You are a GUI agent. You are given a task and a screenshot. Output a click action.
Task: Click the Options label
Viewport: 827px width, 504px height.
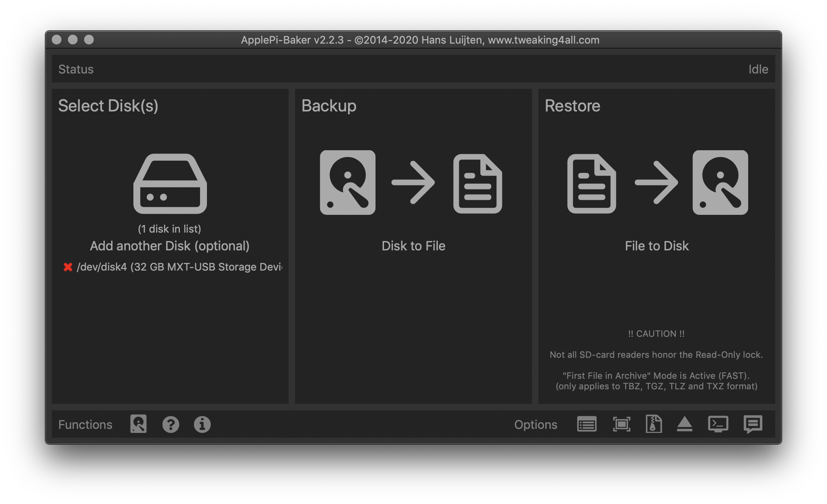click(x=536, y=424)
